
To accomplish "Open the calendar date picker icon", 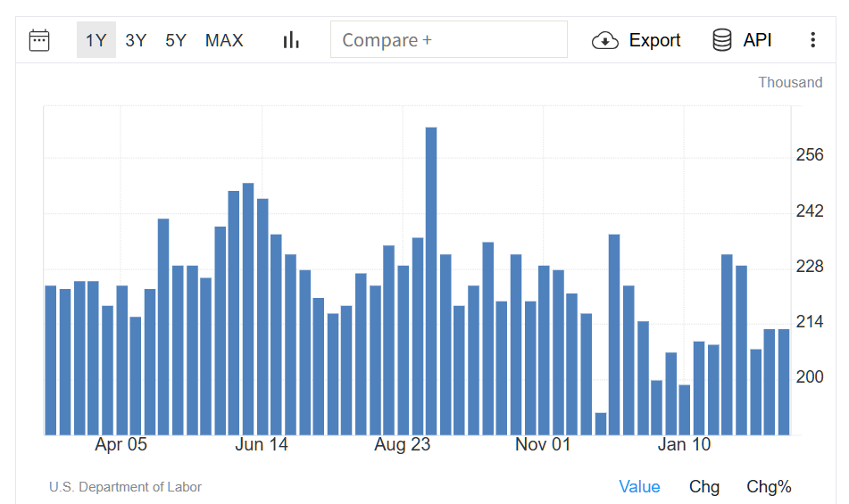I will (x=39, y=40).
